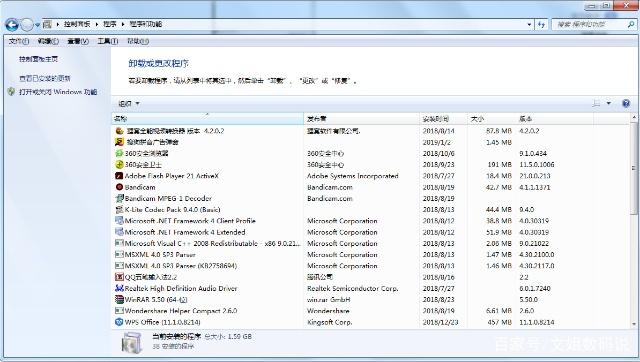Click the WinRAR 5.50 books icon
The height and width of the screenshot is (362, 640).
tap(119, 300)
